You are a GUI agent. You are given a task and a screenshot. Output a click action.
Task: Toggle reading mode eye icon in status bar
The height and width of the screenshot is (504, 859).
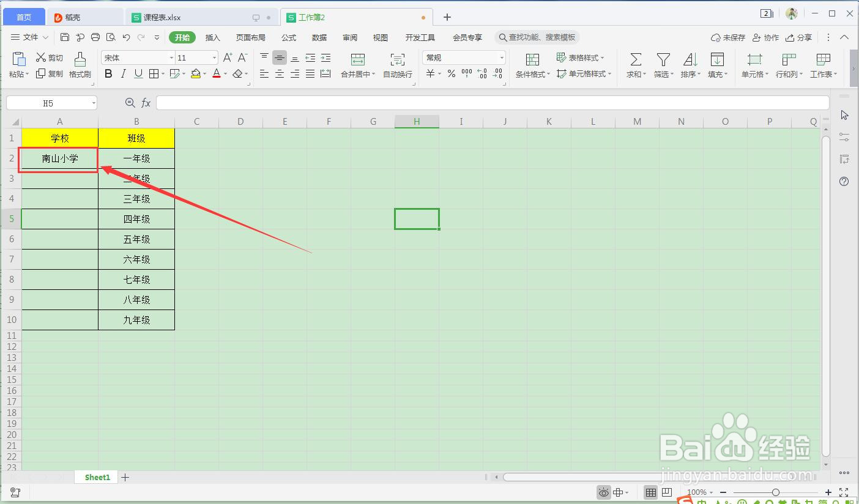(603, 492)
